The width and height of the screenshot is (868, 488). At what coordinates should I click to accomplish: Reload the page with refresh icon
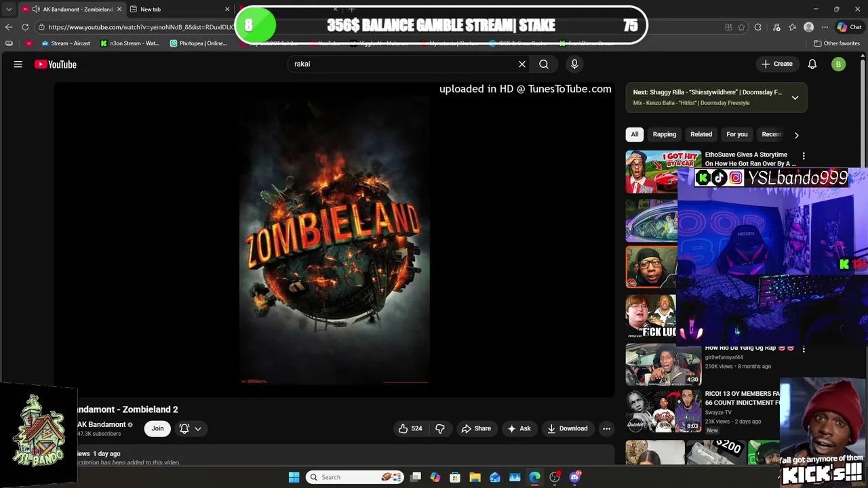25,27
